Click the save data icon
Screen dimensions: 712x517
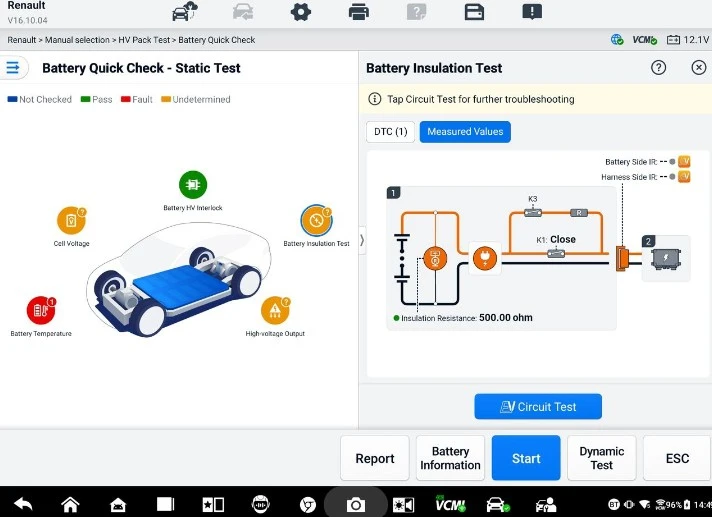(474, 12)
